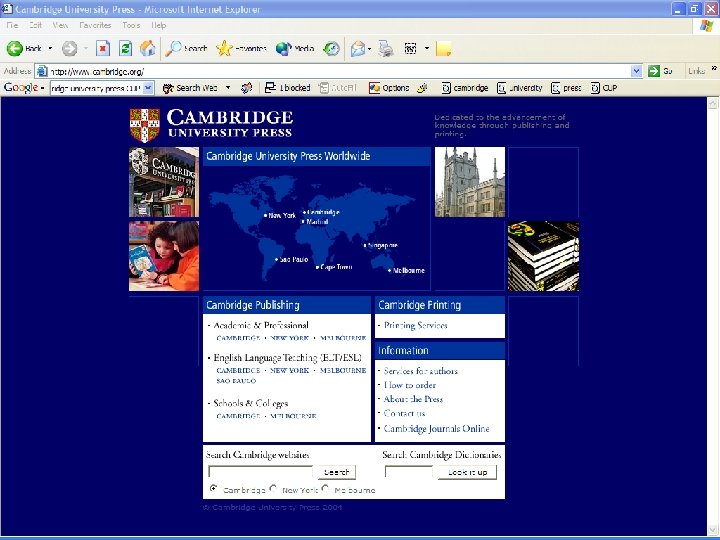Click the Google toolbar logo
Screen dimensions: 720x540
coord(21,87)
